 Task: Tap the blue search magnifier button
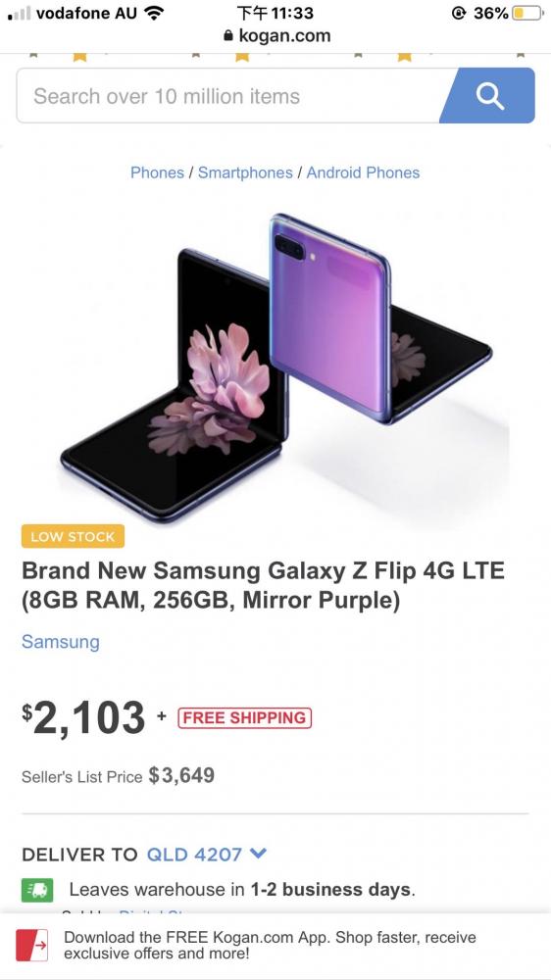click(x=488, y=96)
